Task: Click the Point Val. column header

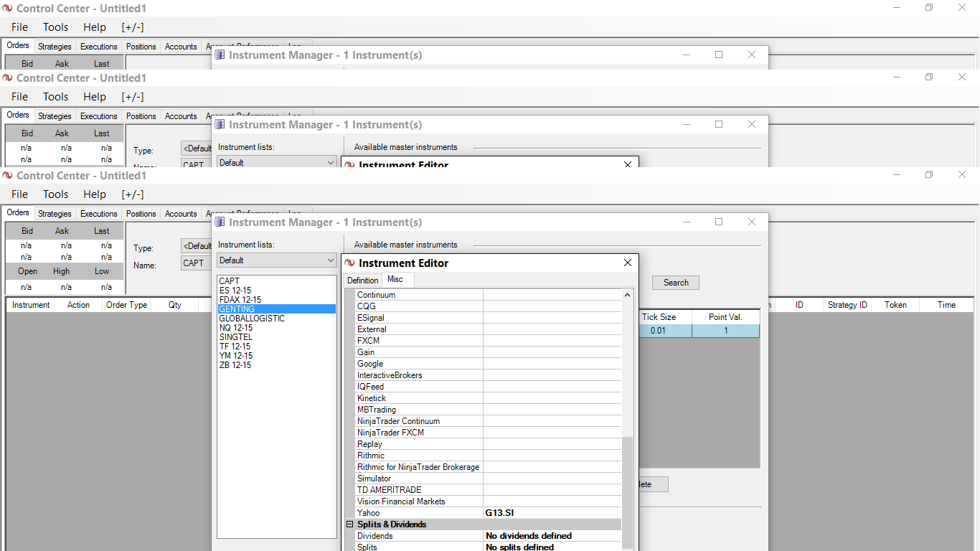Action: coord(725,317)
